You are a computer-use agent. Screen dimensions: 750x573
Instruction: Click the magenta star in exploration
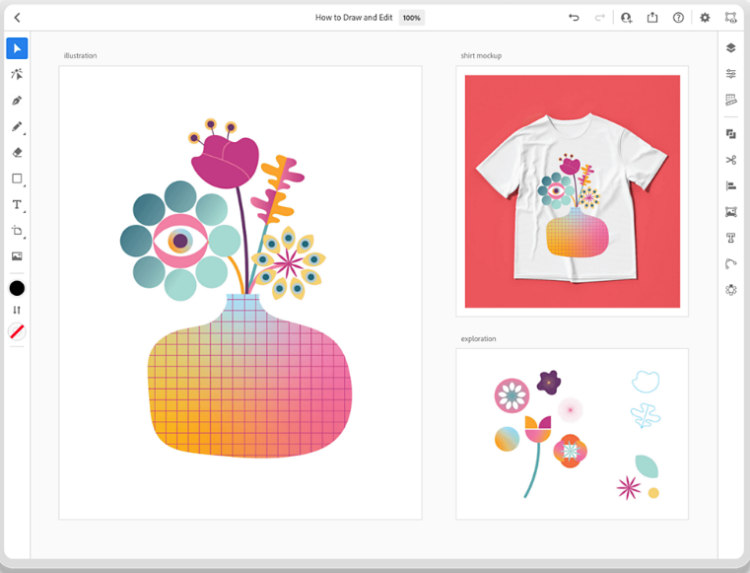pos(629,488)
